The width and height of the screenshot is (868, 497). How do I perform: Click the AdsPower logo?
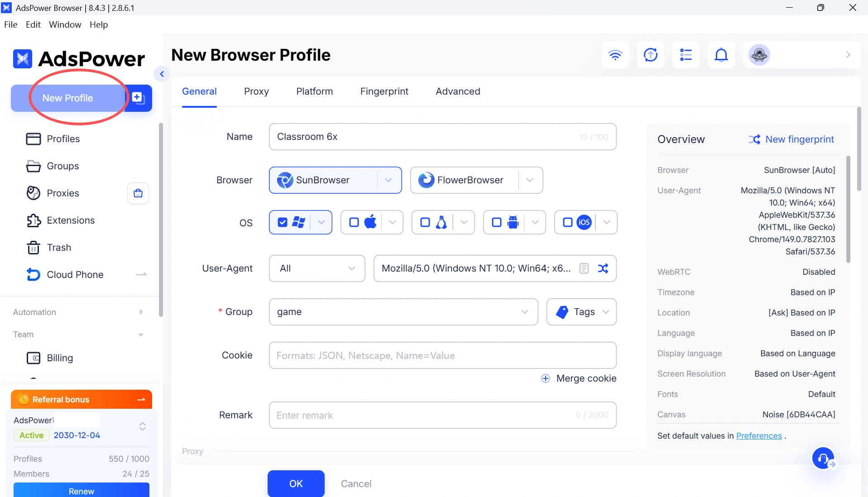pos(79,59)
